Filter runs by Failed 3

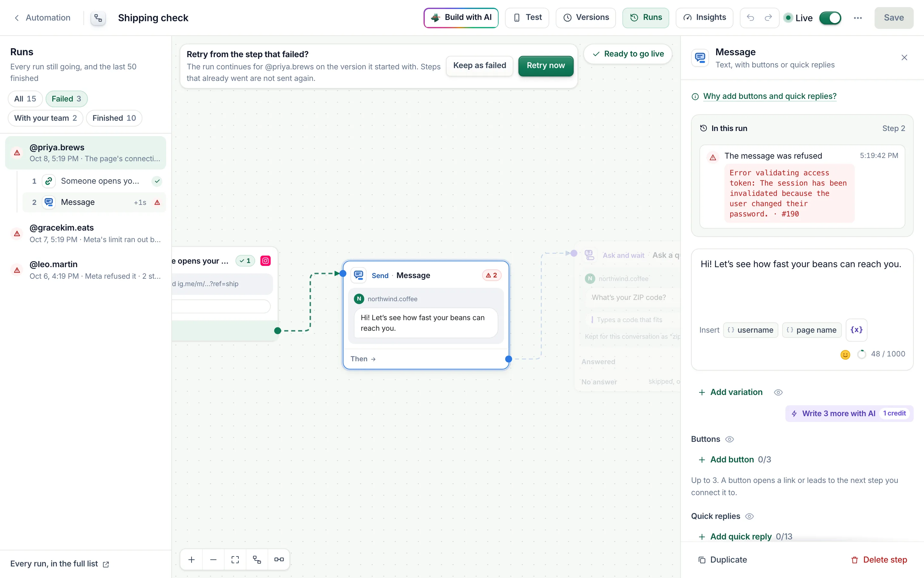pyautogui.click(x=66, y=99)
